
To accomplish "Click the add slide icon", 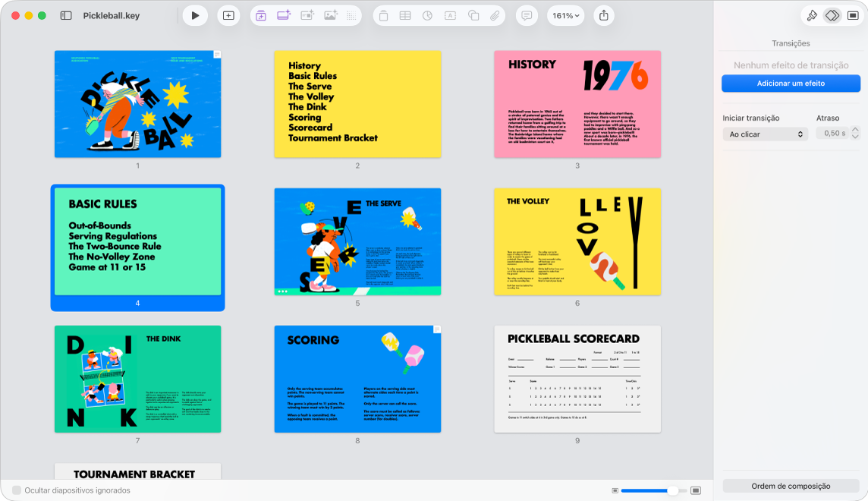I will click(x=228, y=15).
